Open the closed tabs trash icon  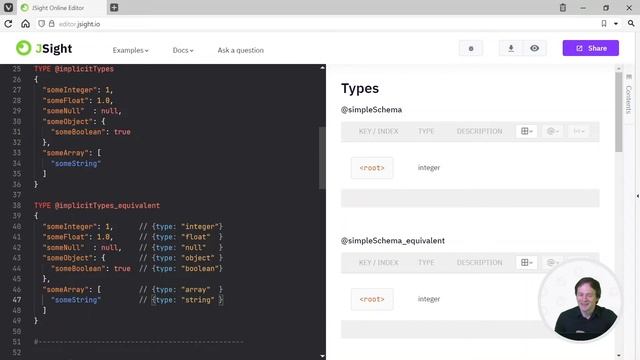562,7
